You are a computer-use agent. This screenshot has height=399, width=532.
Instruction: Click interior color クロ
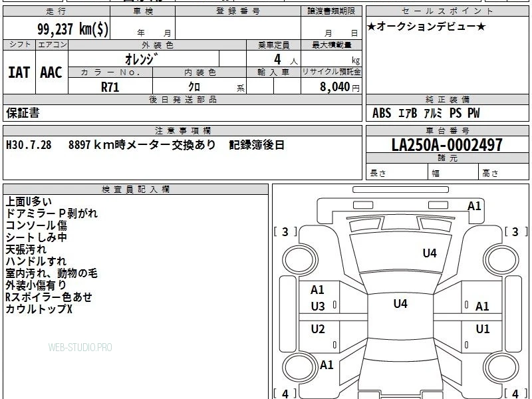(x=194, y=87)
